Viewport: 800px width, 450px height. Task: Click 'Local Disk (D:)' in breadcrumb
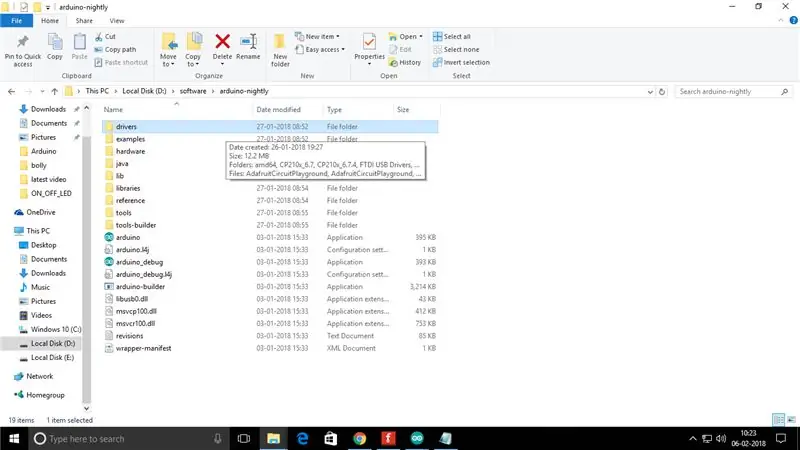pos(144,91)
